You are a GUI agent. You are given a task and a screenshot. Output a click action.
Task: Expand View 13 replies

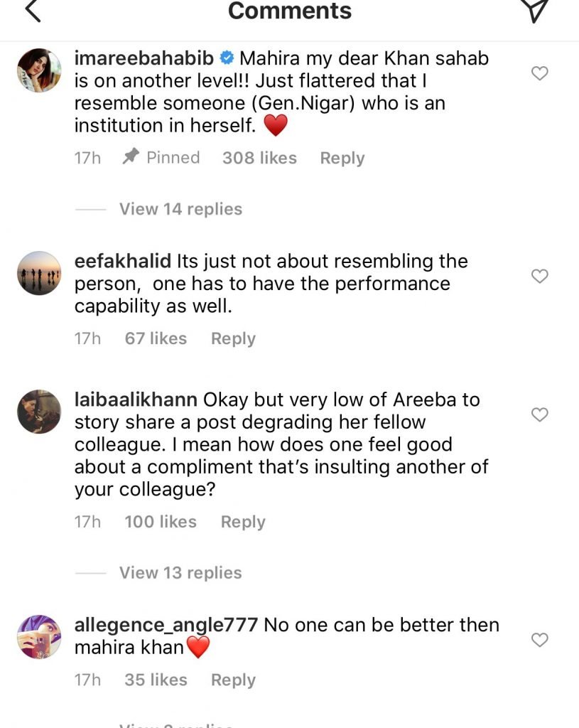coord(180,573)
